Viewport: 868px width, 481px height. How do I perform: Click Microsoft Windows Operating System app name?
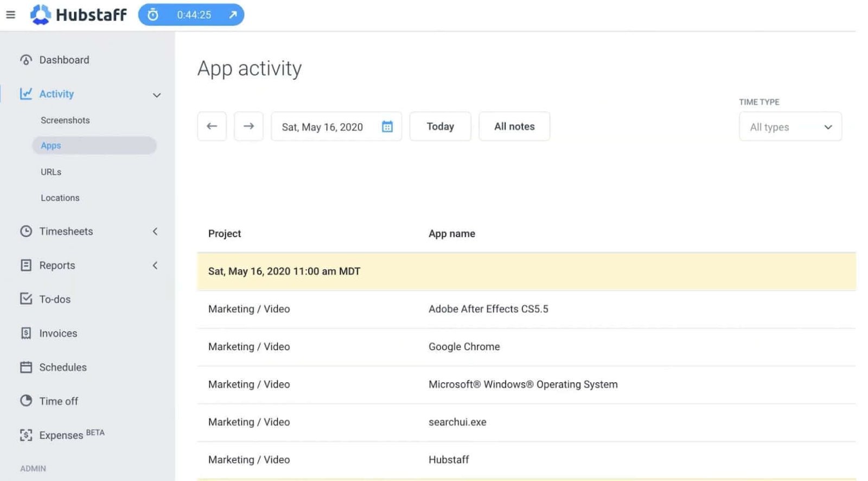(523, 384)
